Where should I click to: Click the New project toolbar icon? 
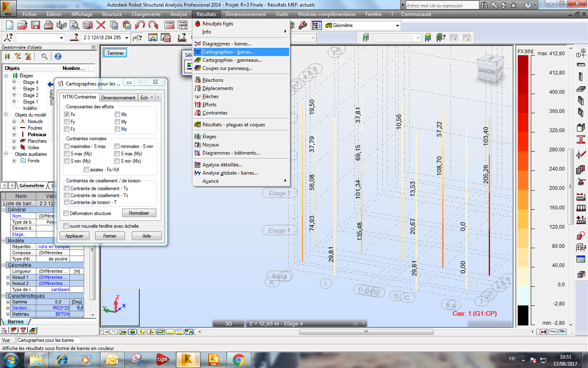[9, 25]
